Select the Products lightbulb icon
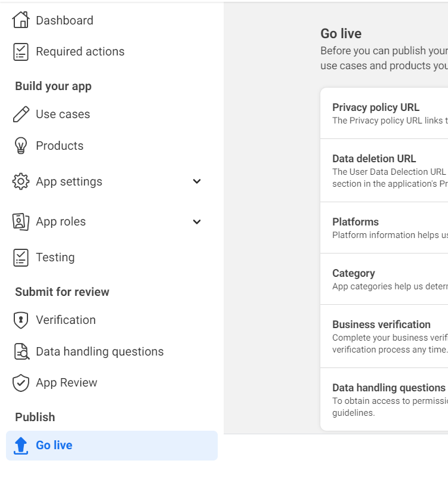The image size is (448, 482). click(x=20, y=145)
